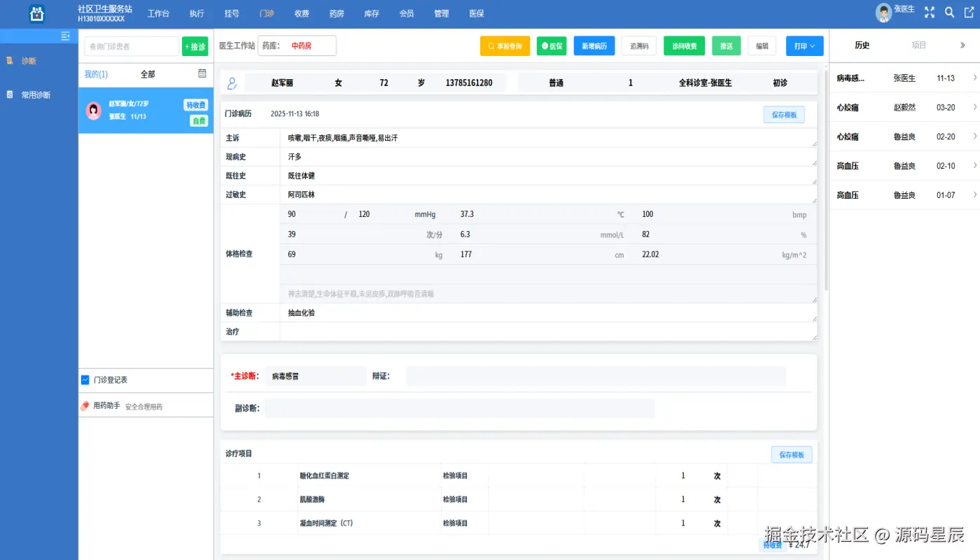Open the 工作台 menu
Viewport: 980px width, 560px height.
click(x=158, y=13)
